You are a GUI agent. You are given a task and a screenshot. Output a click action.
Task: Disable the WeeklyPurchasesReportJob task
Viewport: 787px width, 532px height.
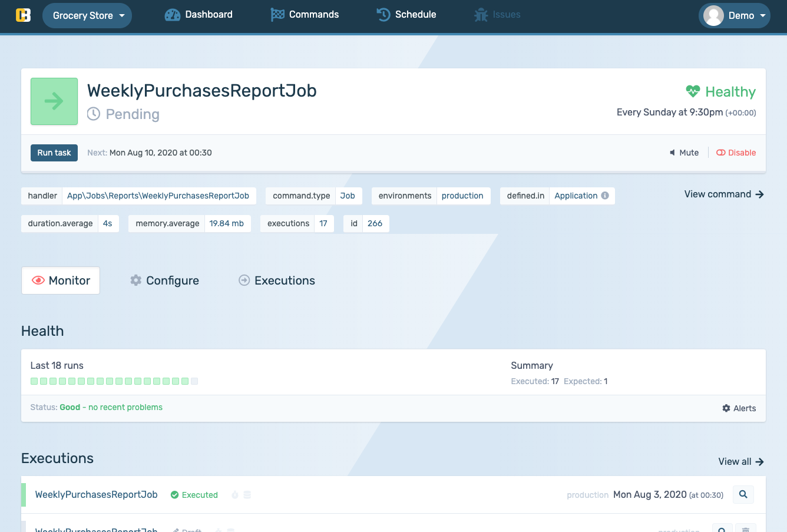[x=736, y=153]
